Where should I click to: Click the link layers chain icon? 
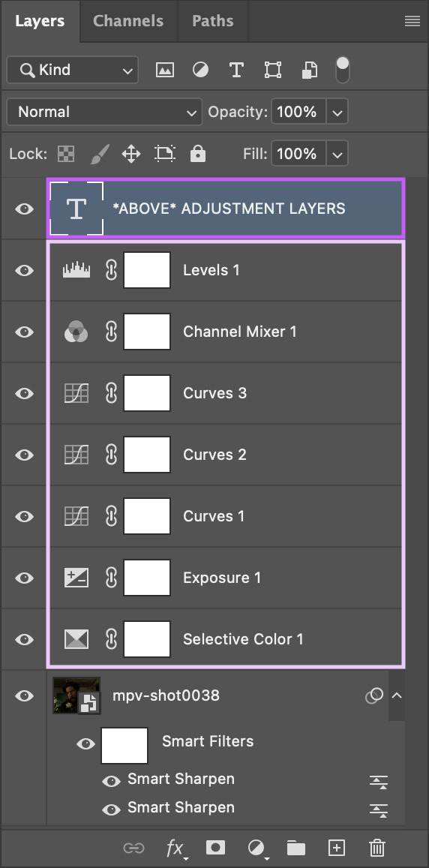(133, 848)
